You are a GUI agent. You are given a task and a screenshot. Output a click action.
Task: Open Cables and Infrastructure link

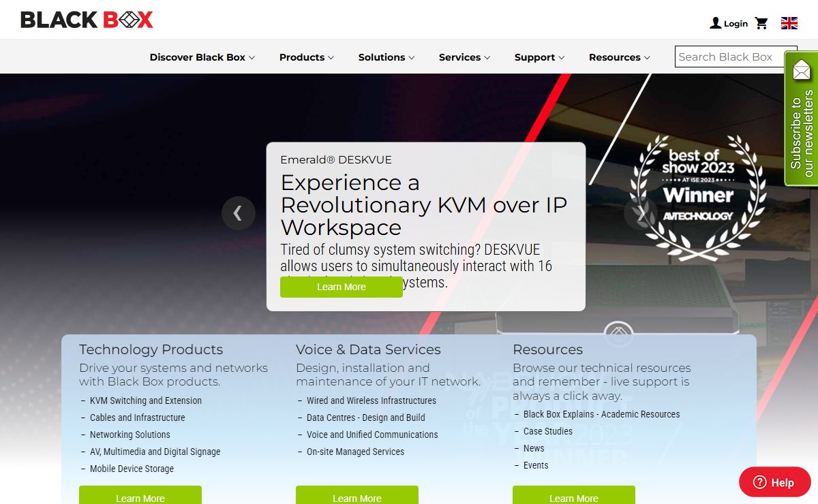click(138, 418)
